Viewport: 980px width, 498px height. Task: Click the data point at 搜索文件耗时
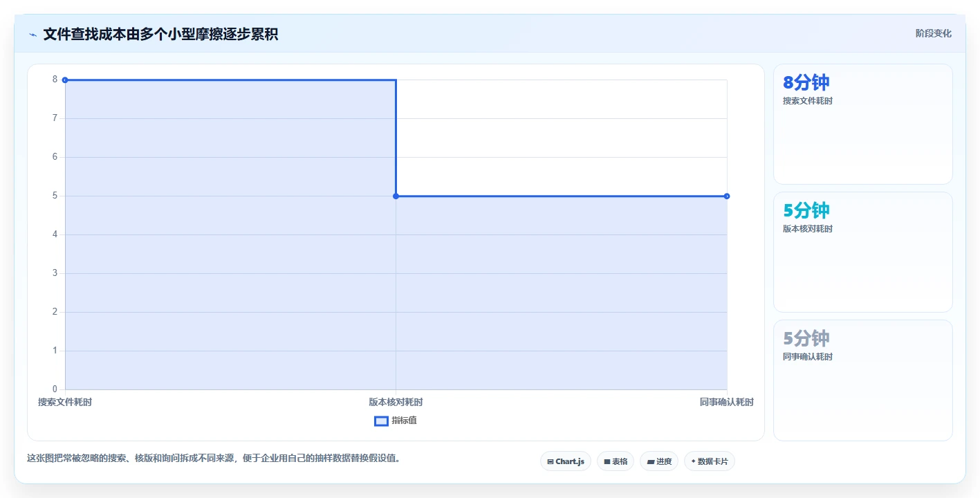65,80
